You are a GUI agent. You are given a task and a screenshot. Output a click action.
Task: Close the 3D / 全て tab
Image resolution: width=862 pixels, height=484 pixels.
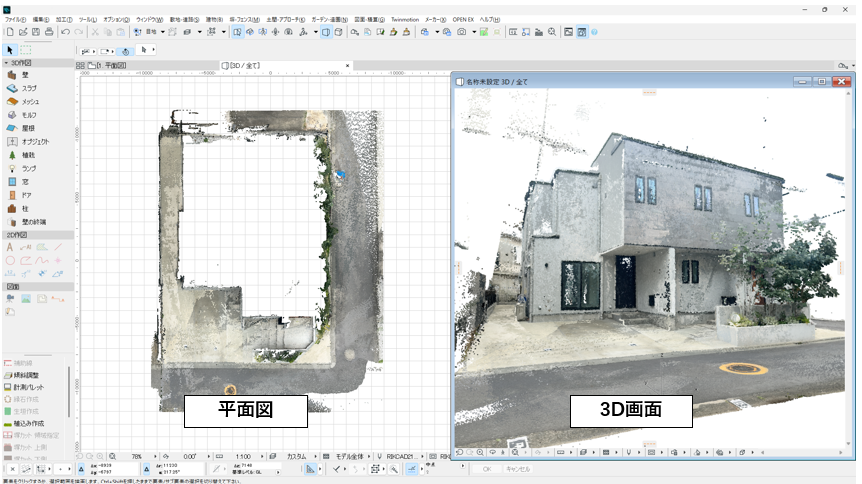[x=347, y=65]
